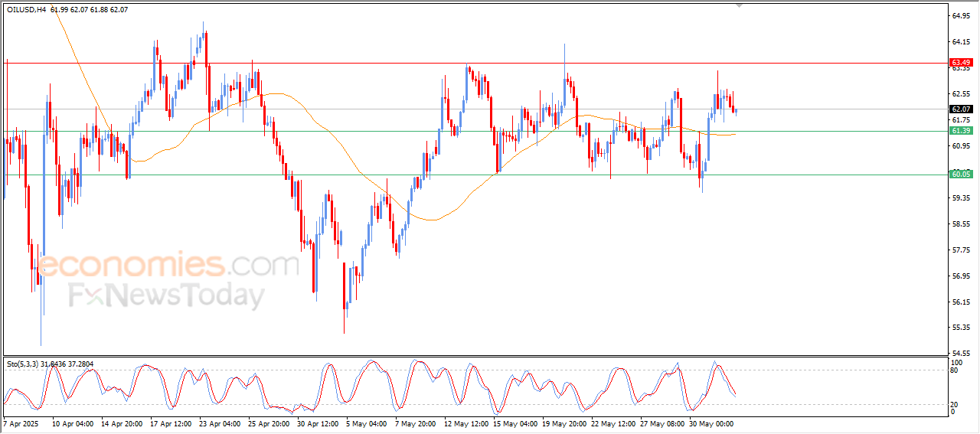Click the 25 Apr 20:00 time label
This screenshot has width=980, height=434.
point(269,423)
